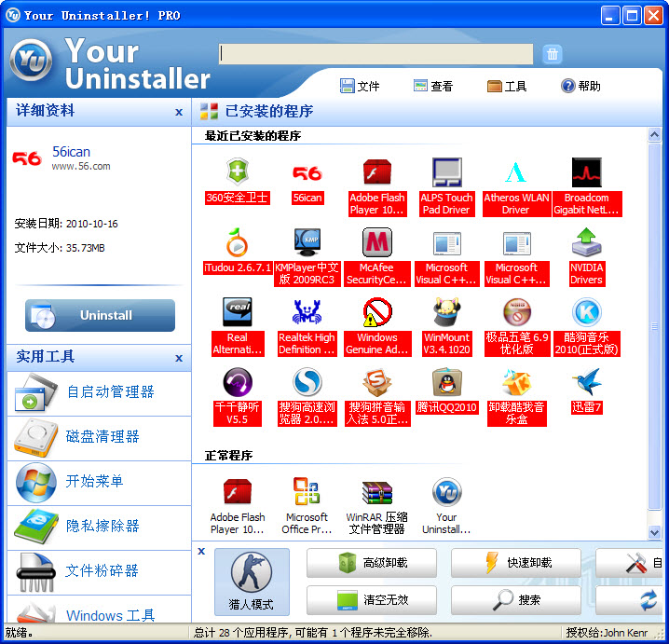
Task: Open the 文件 menu
Action: pos(360,86)
